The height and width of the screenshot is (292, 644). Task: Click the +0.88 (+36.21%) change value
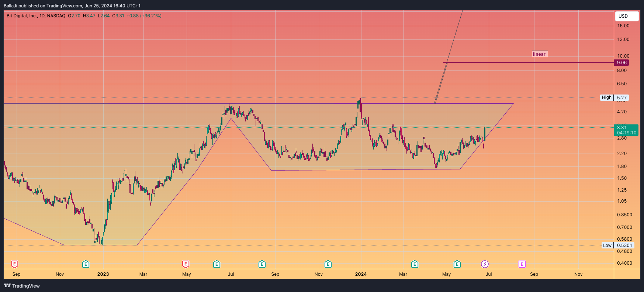pyautogui.click(x=144, y=16)
